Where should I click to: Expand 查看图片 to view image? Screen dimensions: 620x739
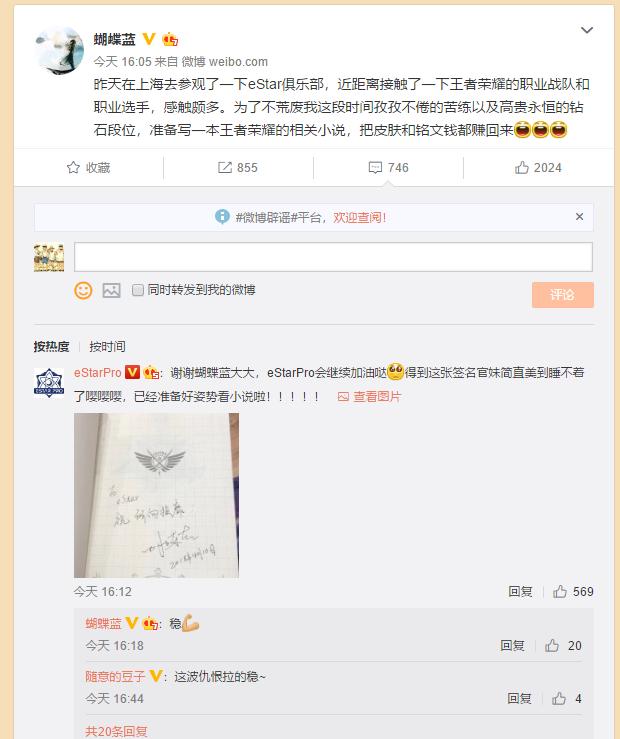coord(369,396)
